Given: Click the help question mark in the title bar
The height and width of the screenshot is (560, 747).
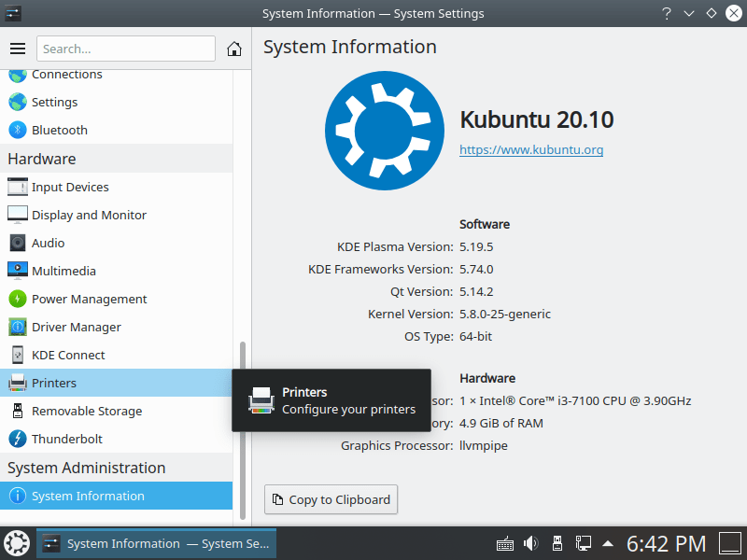Looking at the screenshot, I should coord(667,13).
